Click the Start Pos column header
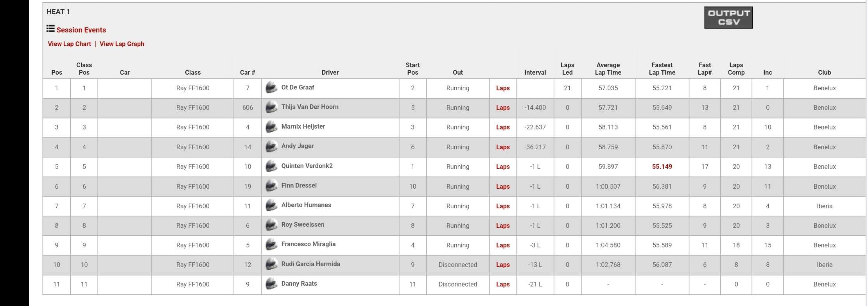 coord(412,69)
